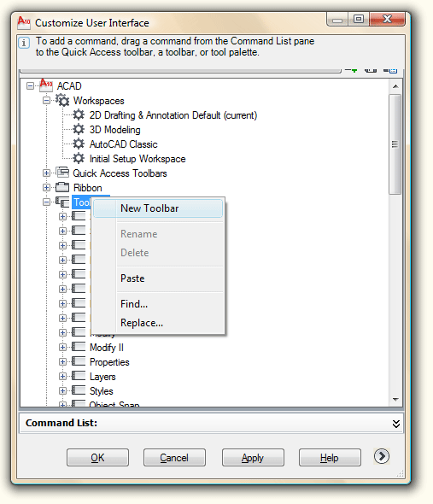
Task: Click the toolbar icon beside Layers
Action: tap(79, 376)
